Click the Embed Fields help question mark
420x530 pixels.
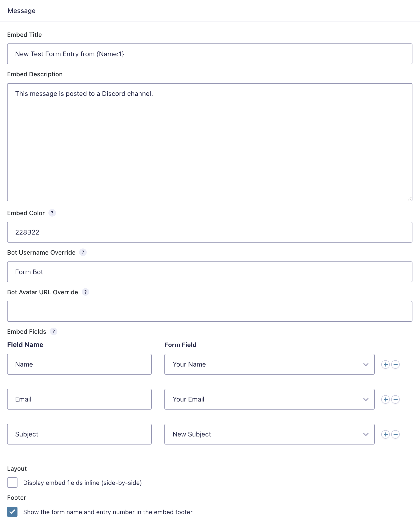54,331
